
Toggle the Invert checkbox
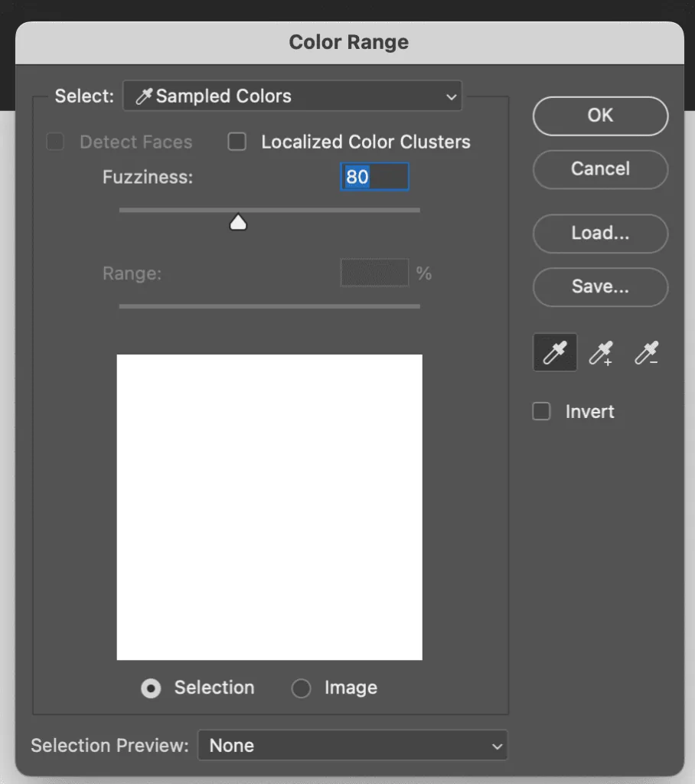541,411
